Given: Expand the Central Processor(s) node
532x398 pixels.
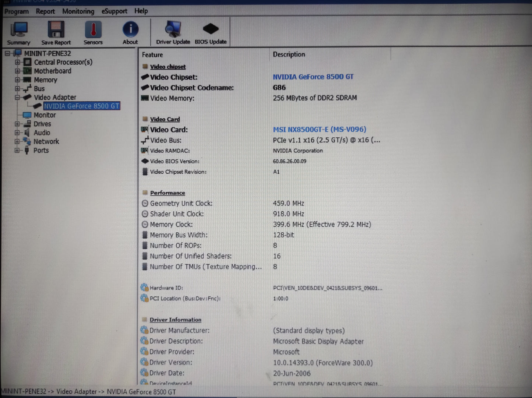Looking at the screenshot, I should (17, 62).
